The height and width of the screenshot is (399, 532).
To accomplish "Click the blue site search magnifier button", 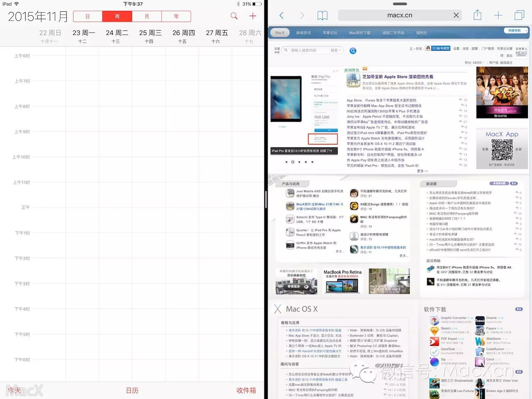I will pyautogui.click(x=353, y=51).
